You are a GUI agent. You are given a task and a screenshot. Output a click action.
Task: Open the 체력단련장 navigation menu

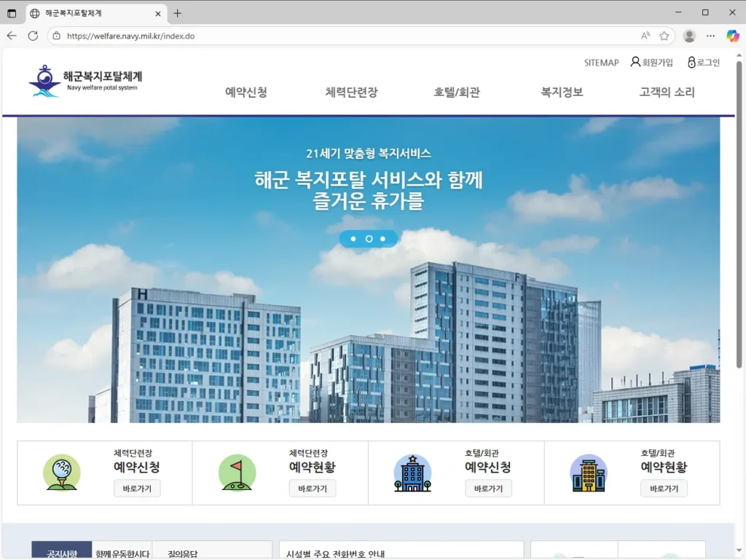click(350, 92)
